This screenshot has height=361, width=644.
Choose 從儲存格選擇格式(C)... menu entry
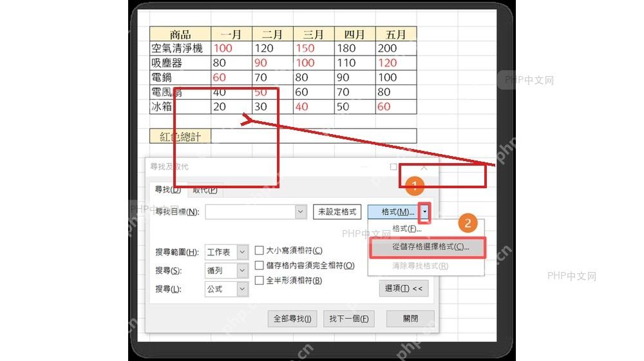[428, 247]
